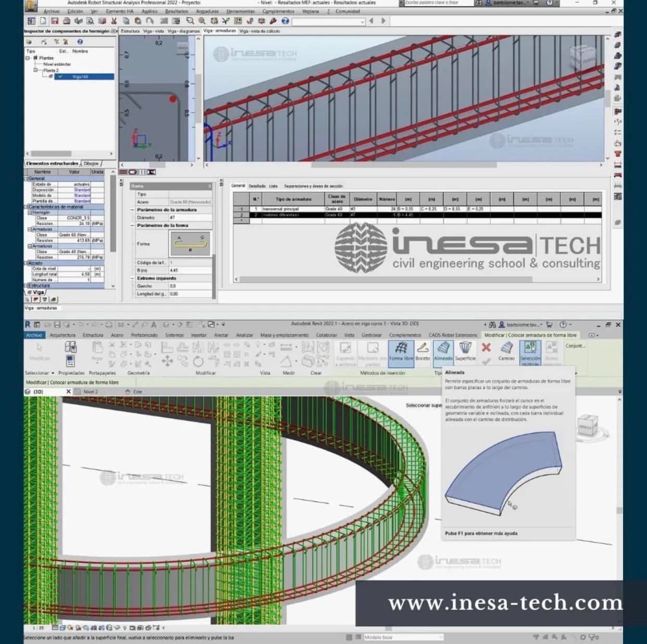Open the Herramientas menu in Robot
Viewport: 647px width, 644px height.
coord(241,11)
